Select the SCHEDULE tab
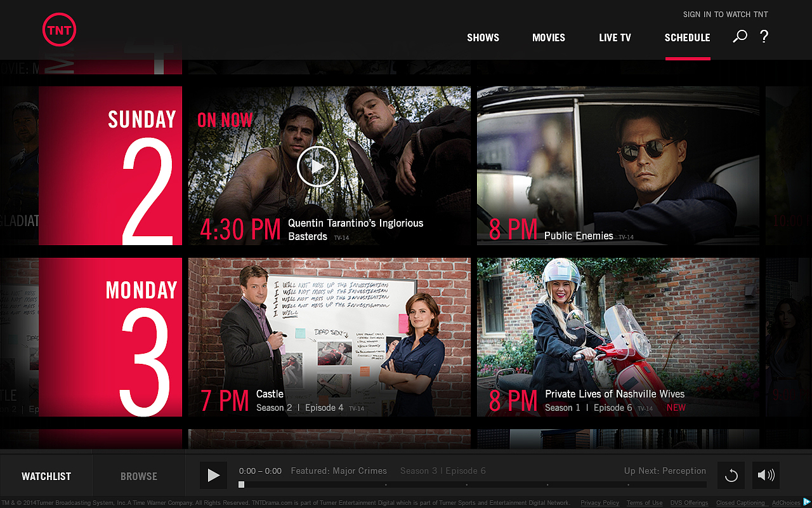 click(x=688, y=37)
